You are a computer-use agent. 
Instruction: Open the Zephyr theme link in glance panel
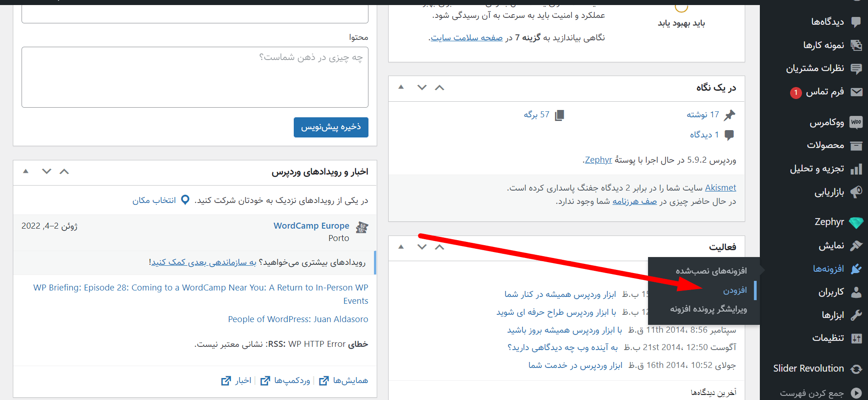598,160
